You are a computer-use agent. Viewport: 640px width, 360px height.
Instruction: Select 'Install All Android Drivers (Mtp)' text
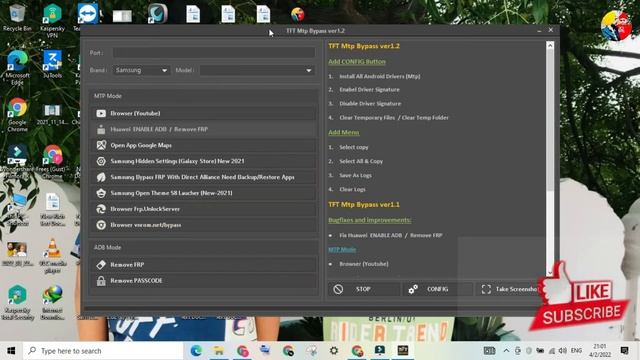[380, 76]
